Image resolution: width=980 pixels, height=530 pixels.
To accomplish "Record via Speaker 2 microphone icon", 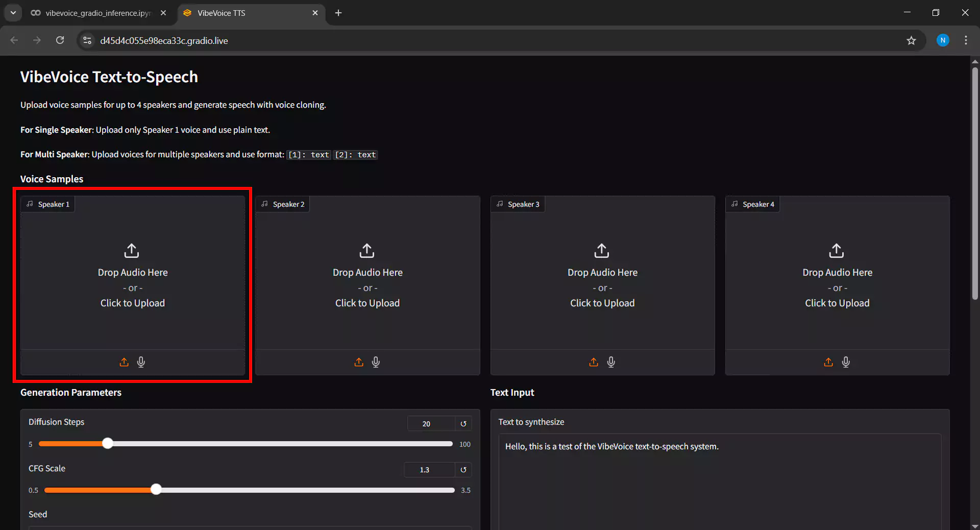I will (376, 362).
